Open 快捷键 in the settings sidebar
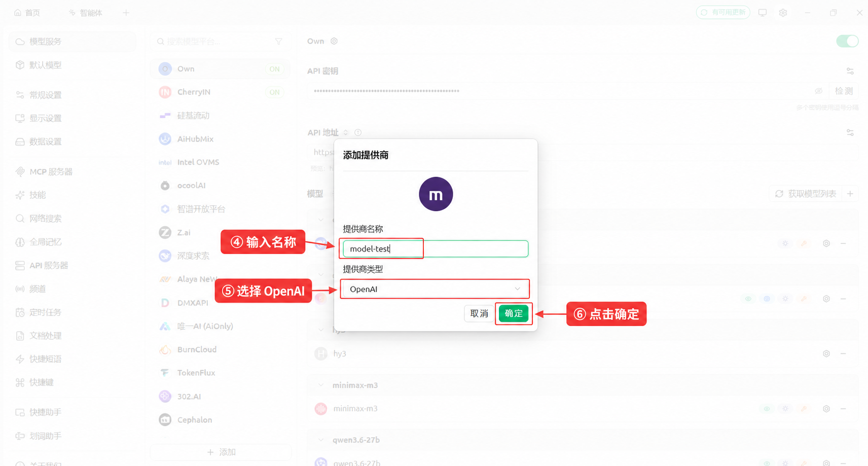This screenshot has height=466, width=868. (x=73, y=382)
